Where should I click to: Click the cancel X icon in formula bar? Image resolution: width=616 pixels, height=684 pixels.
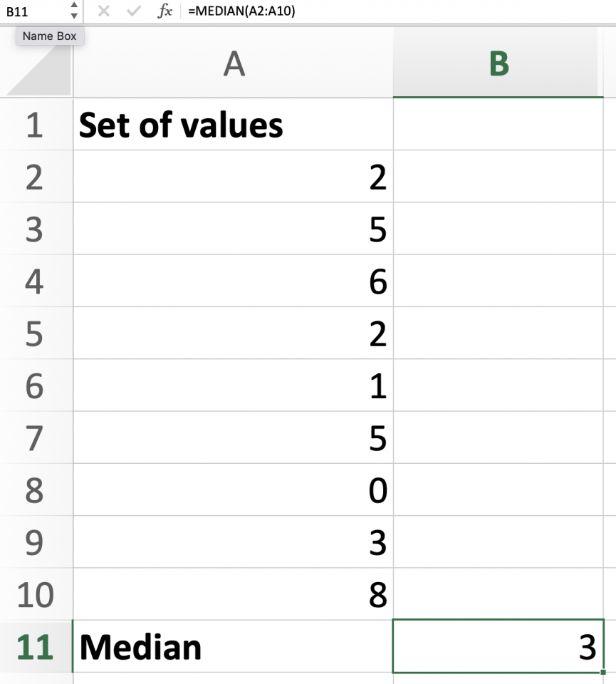103,12
